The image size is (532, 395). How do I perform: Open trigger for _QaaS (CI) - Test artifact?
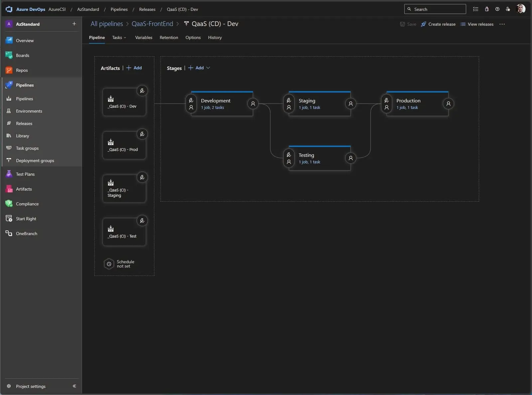click(x=142, y=220)
